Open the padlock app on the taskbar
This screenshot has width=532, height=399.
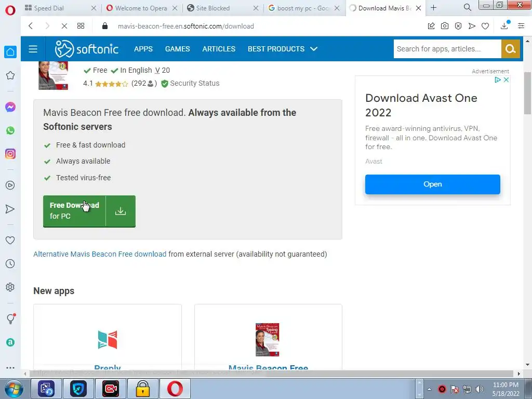[x=143, y=389]
